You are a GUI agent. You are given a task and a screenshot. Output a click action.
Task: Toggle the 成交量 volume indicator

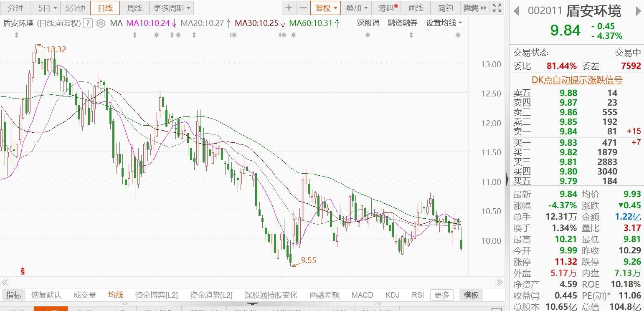[x=85, y=295]
